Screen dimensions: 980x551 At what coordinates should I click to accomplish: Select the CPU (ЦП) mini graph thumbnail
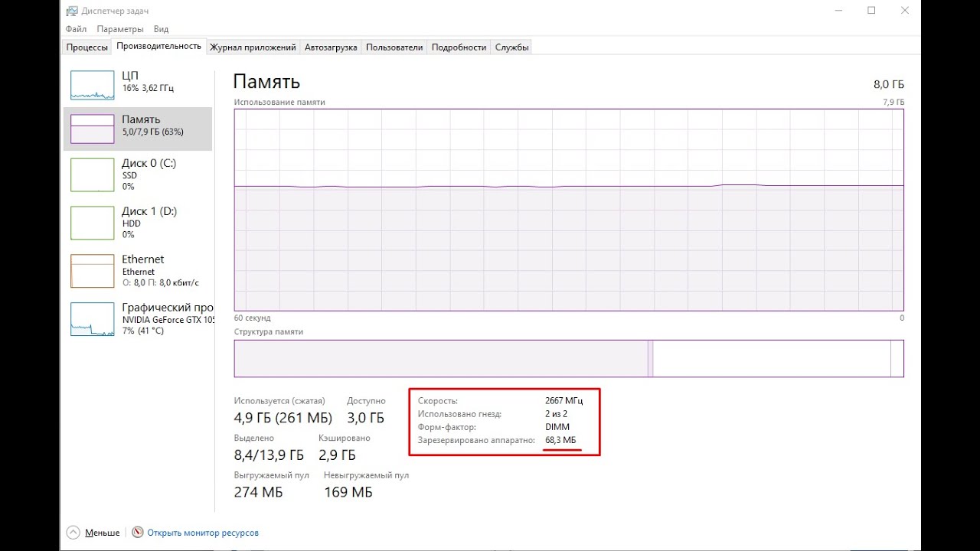pos(92,85)
